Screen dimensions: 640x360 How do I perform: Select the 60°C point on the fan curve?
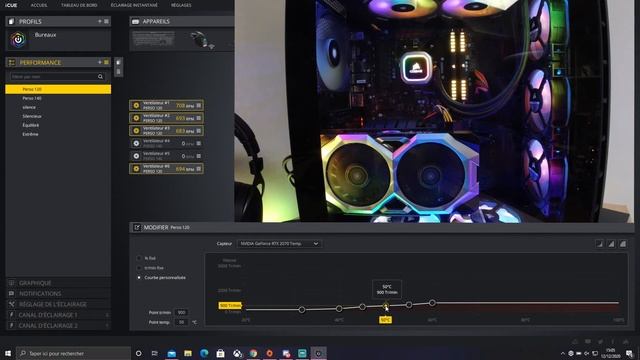pos(432,303)
